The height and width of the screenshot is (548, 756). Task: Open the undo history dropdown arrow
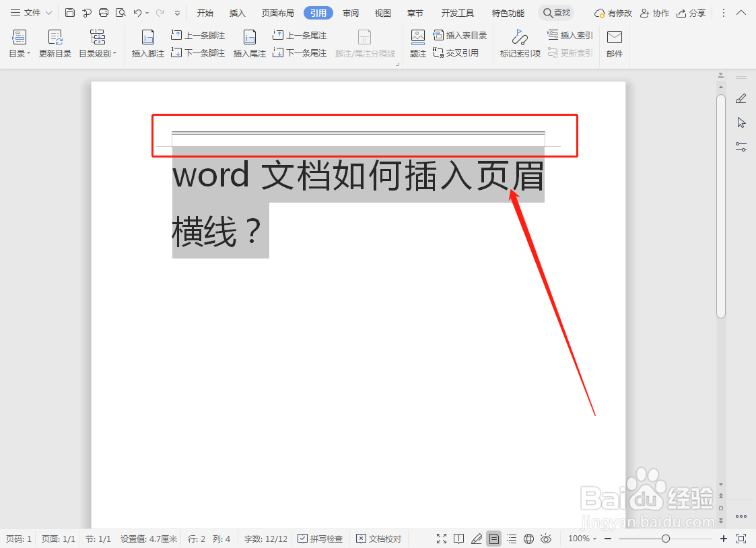point(147,13)
